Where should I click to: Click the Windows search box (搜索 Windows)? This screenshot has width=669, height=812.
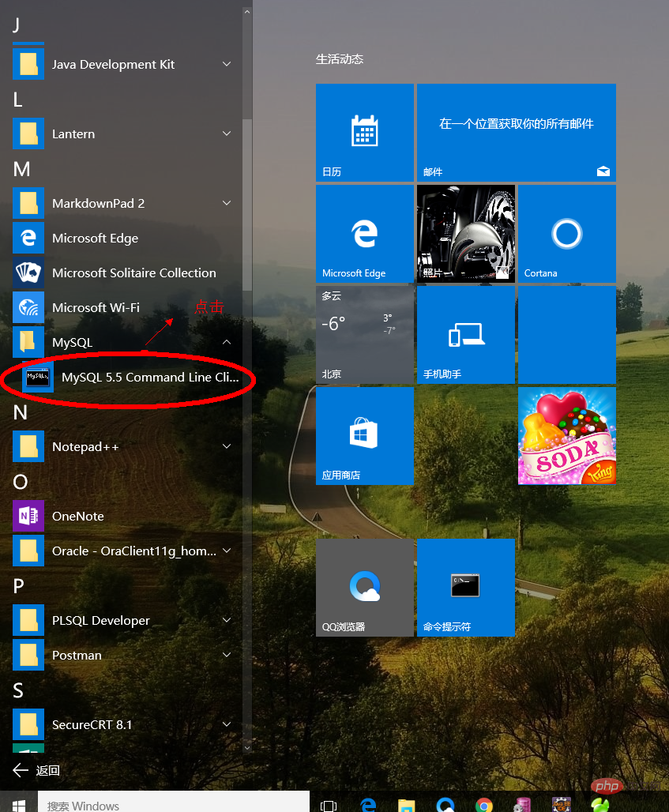(174, 803)
